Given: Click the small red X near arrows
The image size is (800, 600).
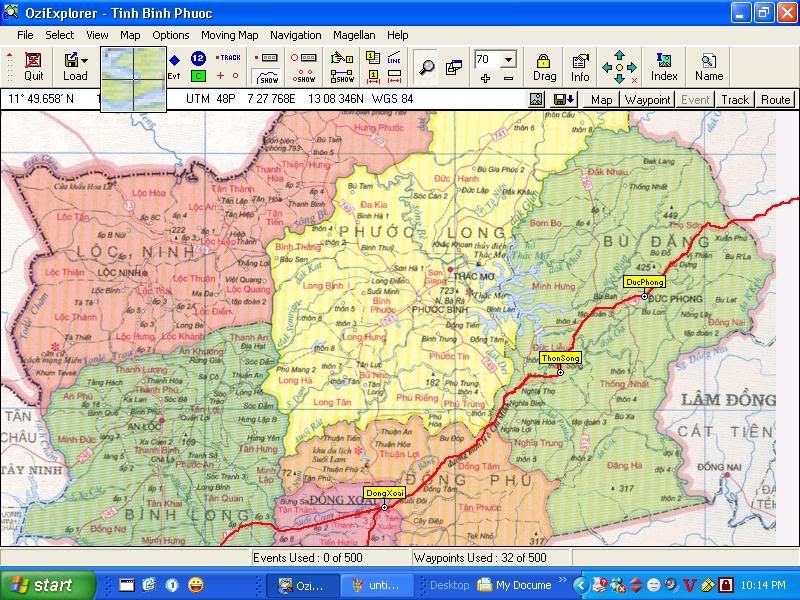Looking at the screenshot, I should [x=634, y=81].
